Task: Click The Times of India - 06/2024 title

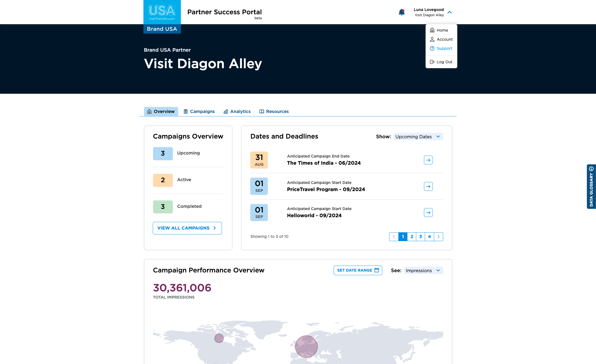Action: click(324, 163)
